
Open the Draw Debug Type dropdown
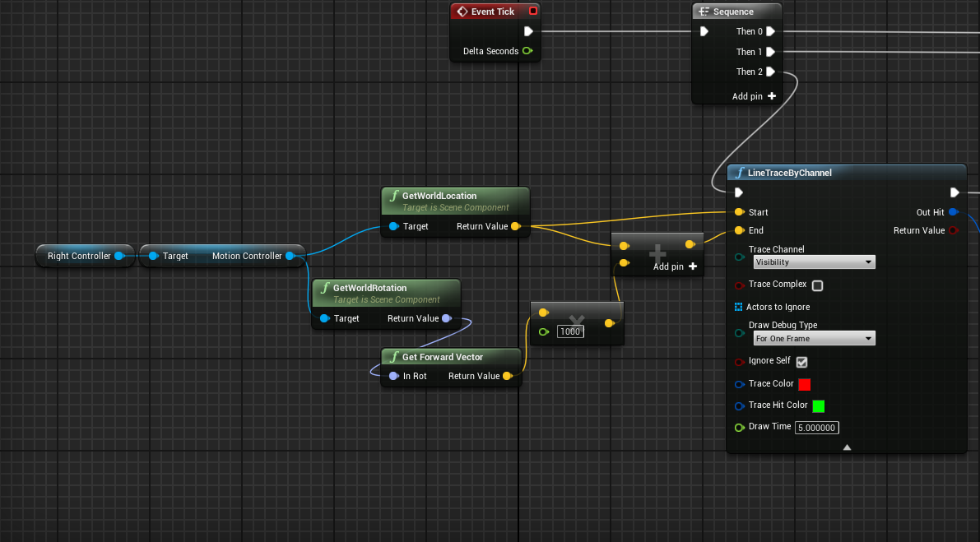point(814,338)
